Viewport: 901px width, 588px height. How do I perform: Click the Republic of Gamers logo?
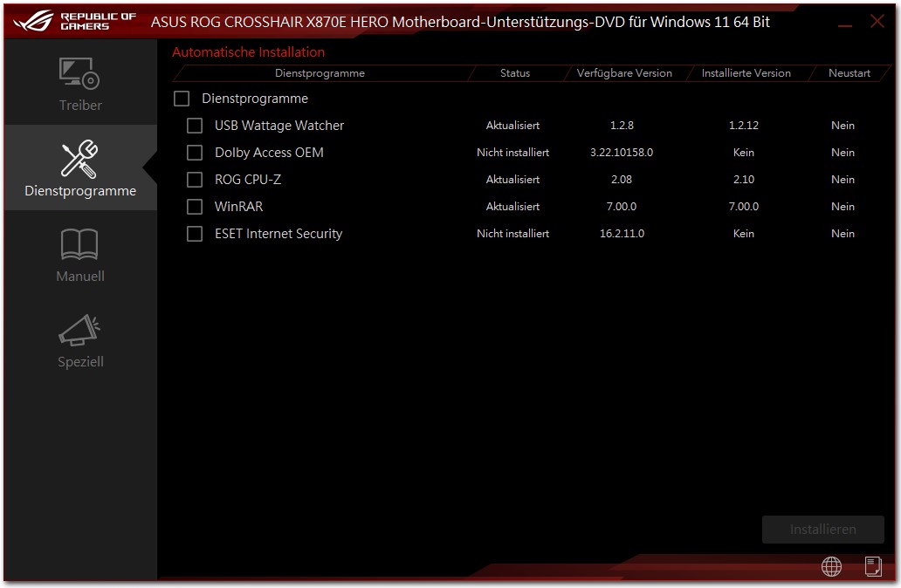point(74,21)
